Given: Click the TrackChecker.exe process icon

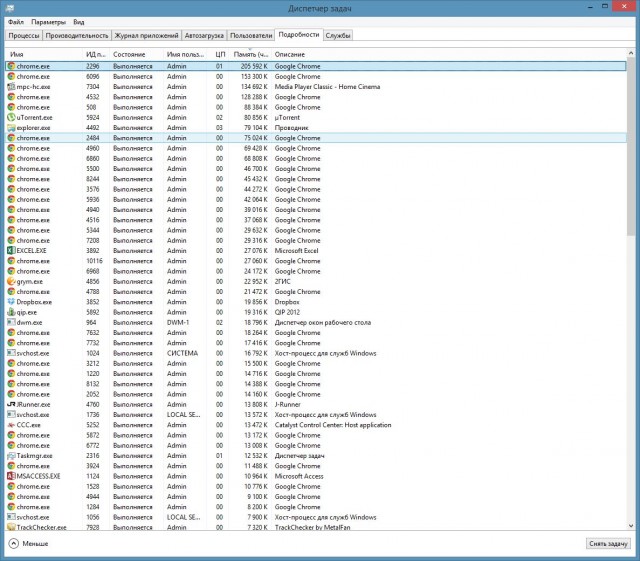Looking at the screenshot, I should [x=11, y=527].
